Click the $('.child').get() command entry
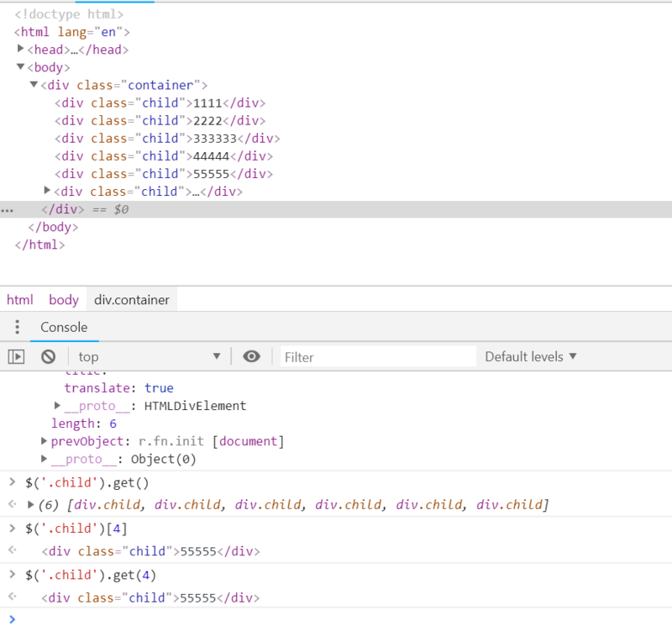Screen dimensions: 672x642 pos(87,483)
